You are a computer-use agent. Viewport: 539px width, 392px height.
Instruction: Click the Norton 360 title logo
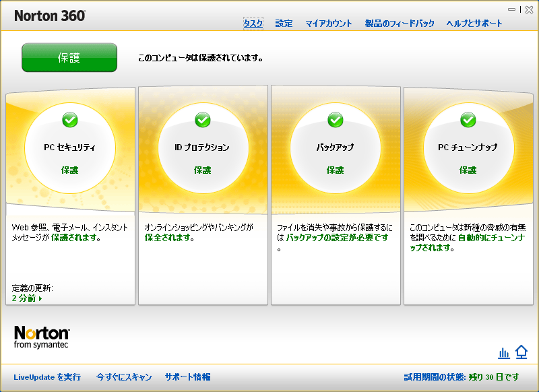tap(50, 15)
